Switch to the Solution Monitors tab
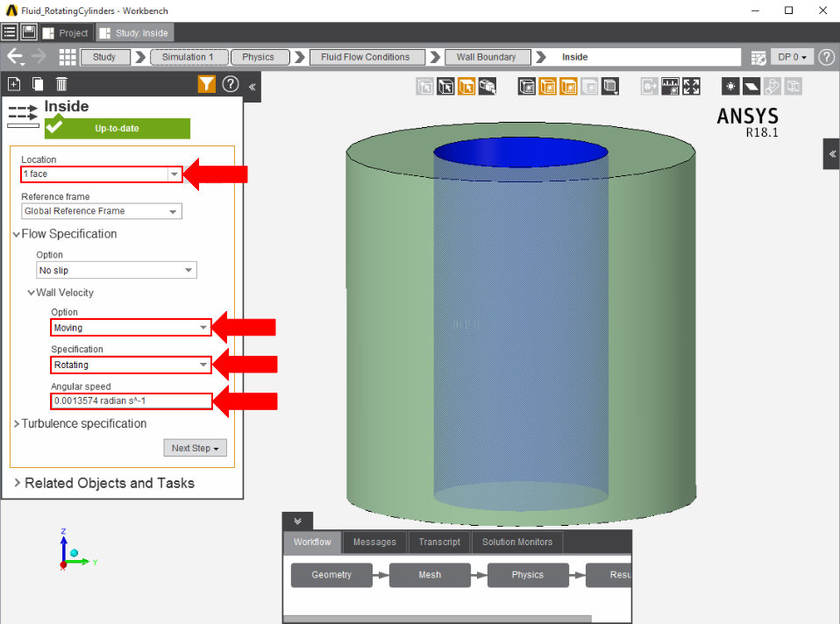Viewport: 840px width, 624px height. (517, 542)
